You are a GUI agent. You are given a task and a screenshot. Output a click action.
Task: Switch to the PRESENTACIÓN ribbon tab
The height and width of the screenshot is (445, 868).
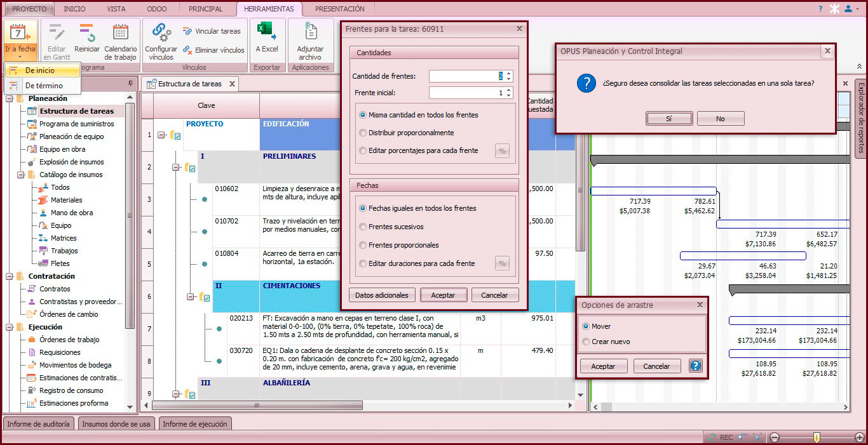[340, 9]
